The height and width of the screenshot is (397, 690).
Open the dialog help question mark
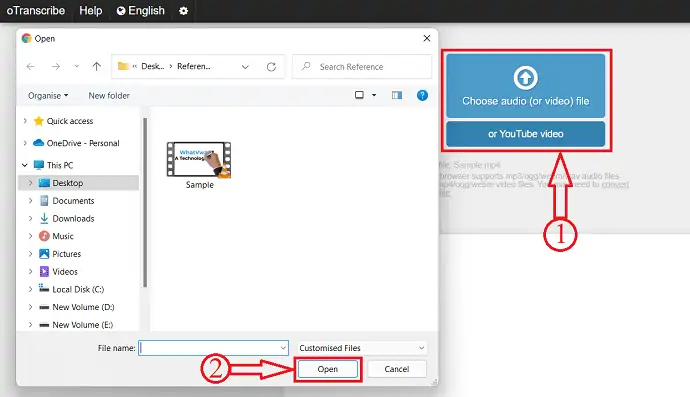click(422, 95)
